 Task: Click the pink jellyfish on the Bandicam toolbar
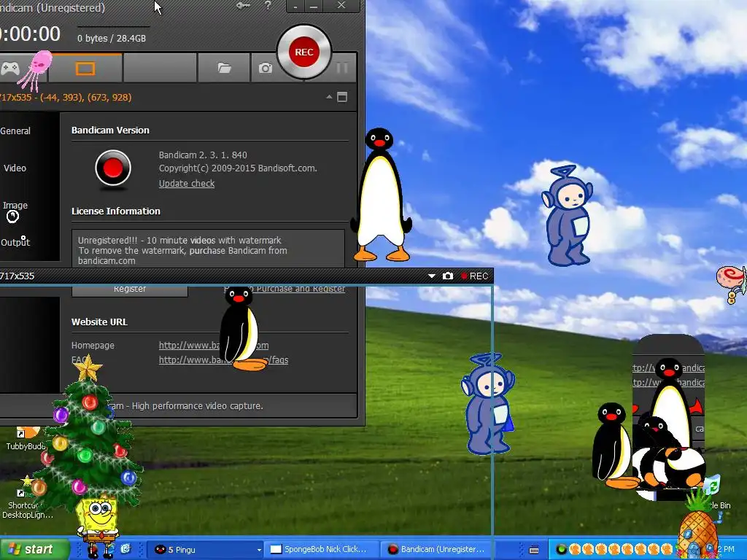(x=36, y=71)
